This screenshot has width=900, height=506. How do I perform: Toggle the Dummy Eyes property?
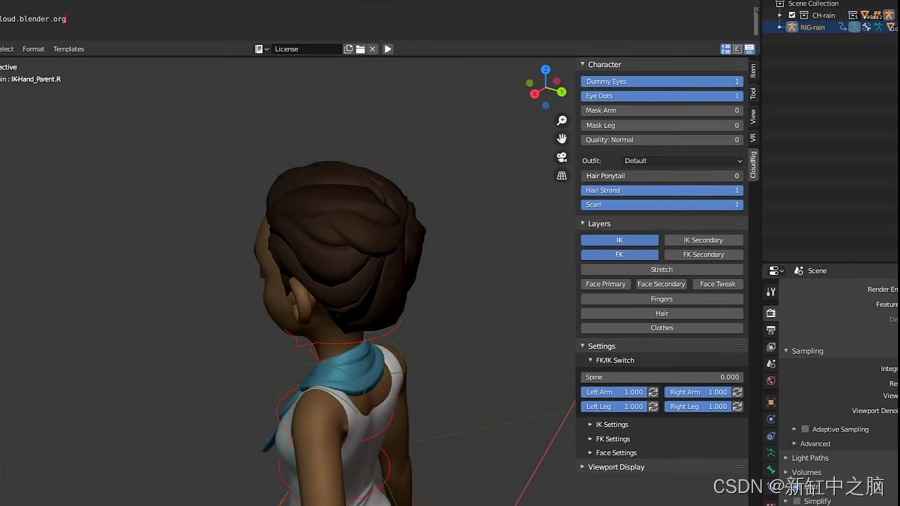coord(662,81)
